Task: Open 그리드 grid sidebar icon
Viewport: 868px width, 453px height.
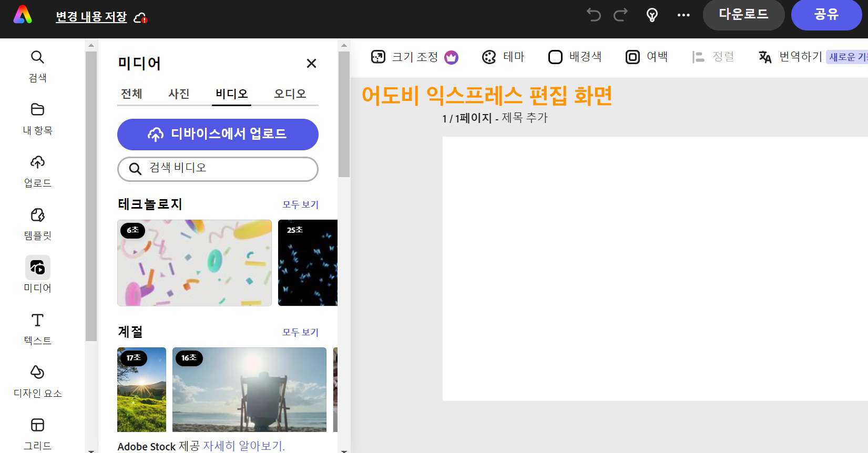Action: (x=37, y=434)
